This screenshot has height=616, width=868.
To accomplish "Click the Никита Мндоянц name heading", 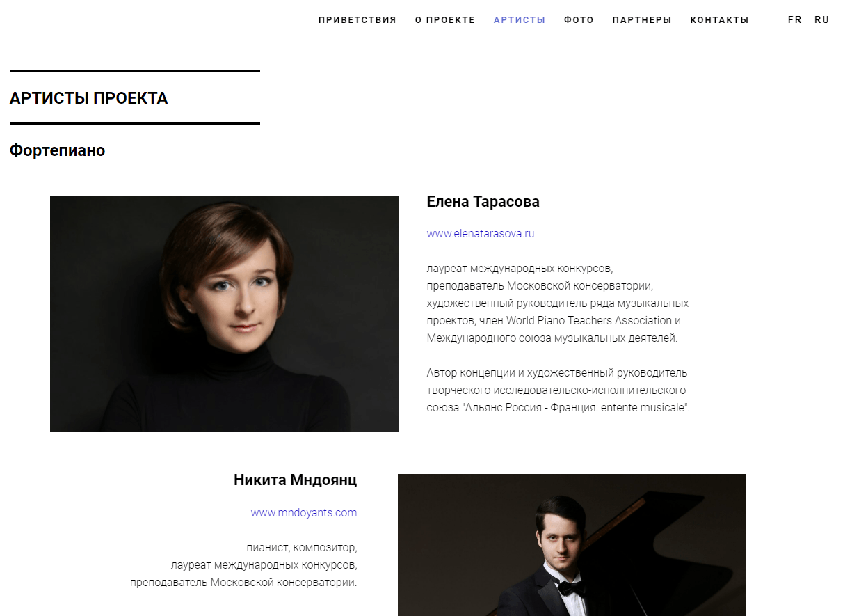I will pos(295,480).
